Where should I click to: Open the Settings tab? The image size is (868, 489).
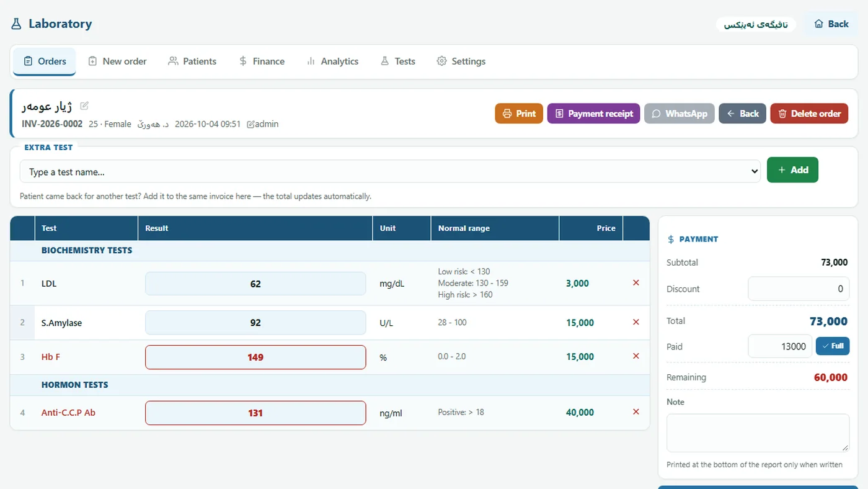461,61
